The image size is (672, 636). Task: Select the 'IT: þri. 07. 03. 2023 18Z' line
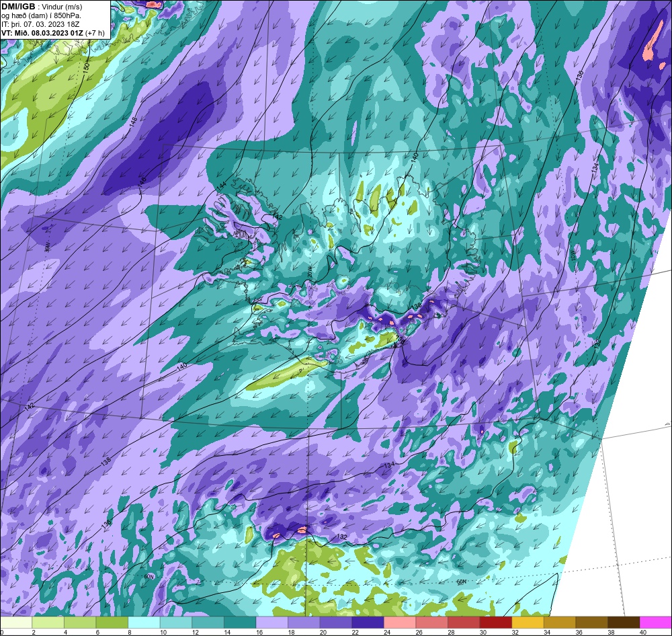40,24
